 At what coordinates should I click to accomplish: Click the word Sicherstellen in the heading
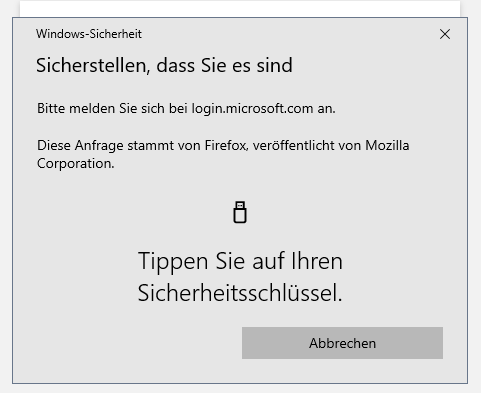[x=93, y=65]
